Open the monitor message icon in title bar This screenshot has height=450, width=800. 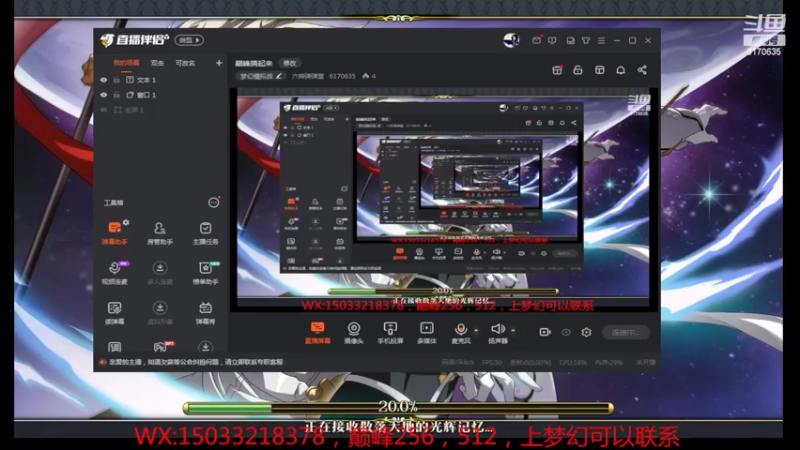[x=552, y=40]
